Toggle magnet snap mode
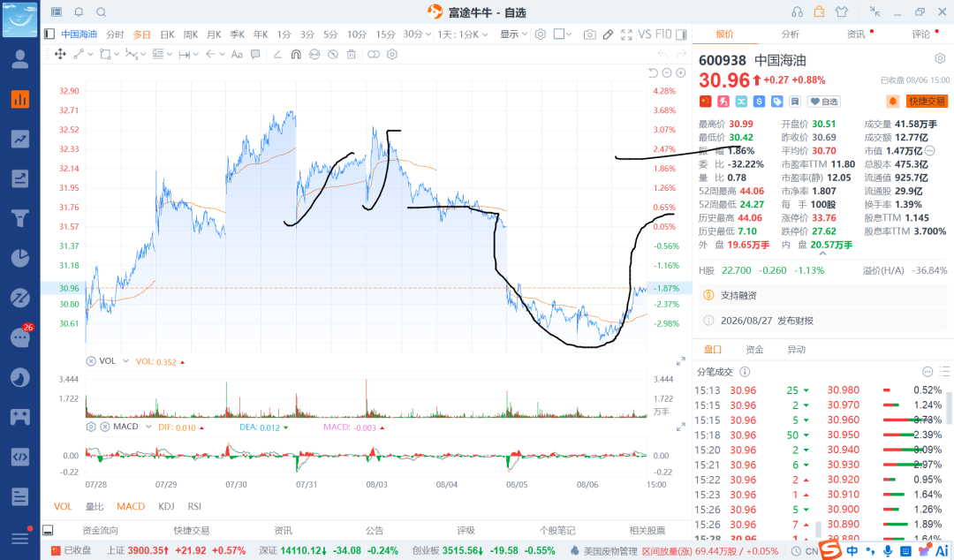 296,54
